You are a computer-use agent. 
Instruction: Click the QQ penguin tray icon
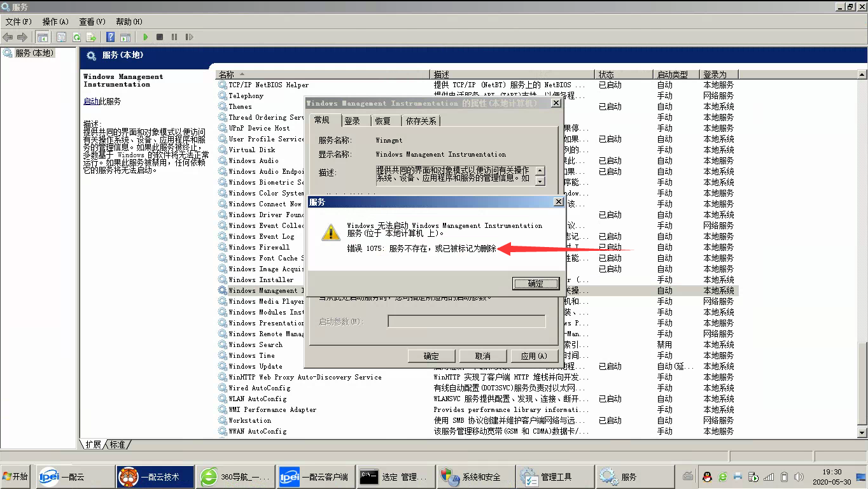click(x=707, y=477)
